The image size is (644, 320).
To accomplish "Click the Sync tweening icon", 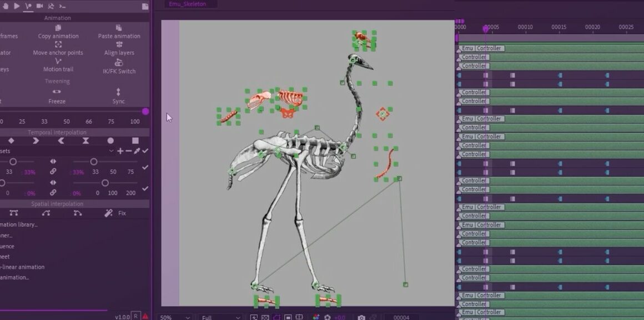I will point(118,92).
